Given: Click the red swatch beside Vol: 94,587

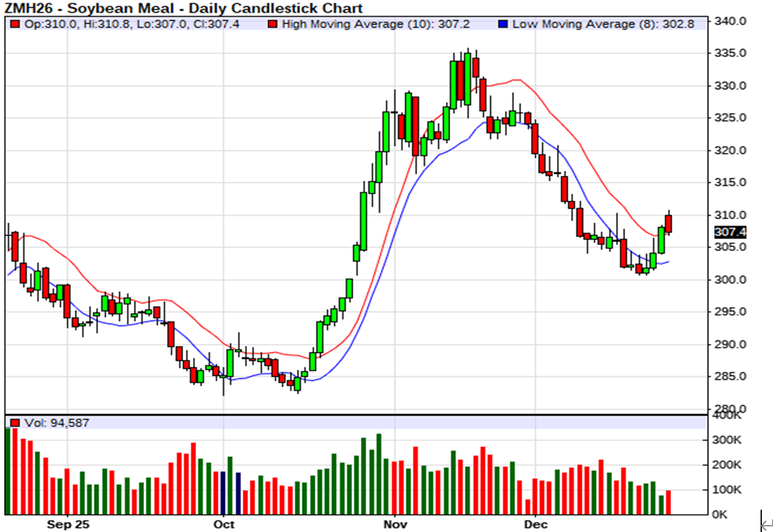Looking at the screenshot, I should (15, 423).
